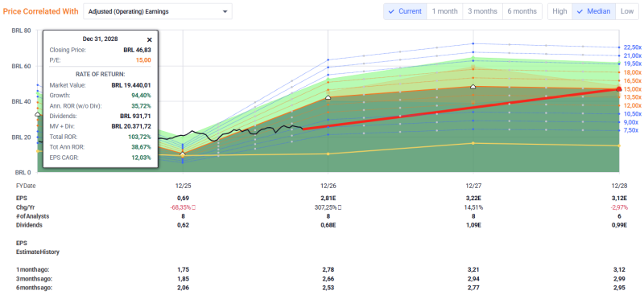This screenshot has width=644, height=303.
Task: Click the Total ROR 103,72% value
Action: click(139, 137)
